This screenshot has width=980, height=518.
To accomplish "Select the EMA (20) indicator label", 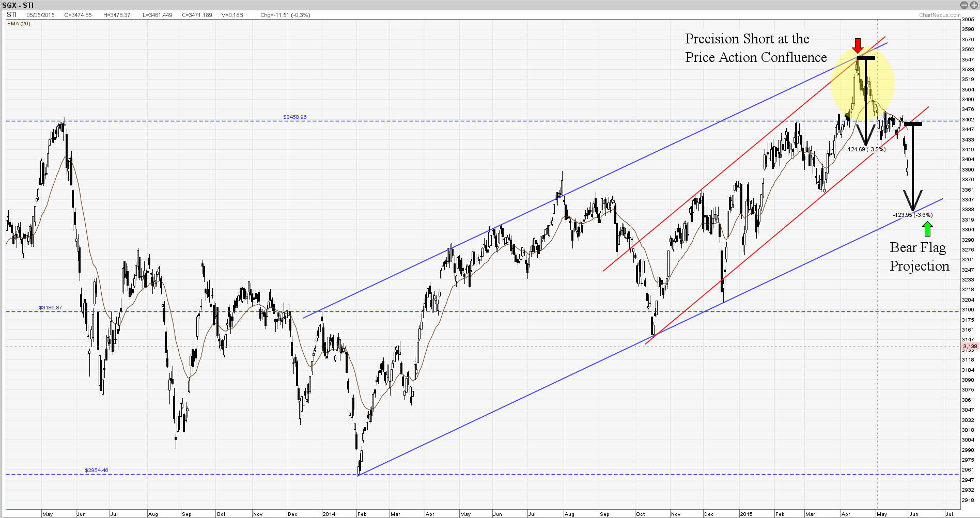I will [x=19, y=24].
